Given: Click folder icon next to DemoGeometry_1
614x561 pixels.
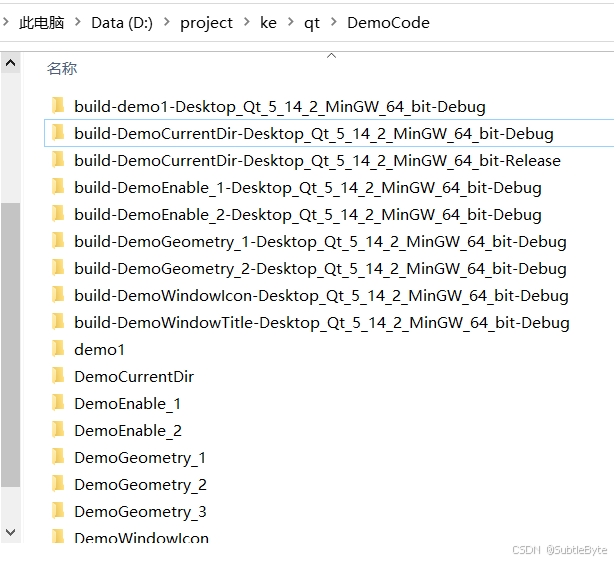Looking at the screenshot, I should pyautogui.click(x=58, y=457).
